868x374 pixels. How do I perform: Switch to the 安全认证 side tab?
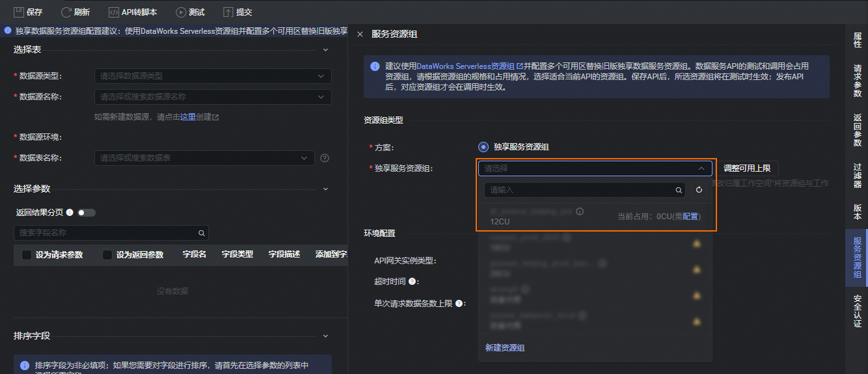[857, 311]
